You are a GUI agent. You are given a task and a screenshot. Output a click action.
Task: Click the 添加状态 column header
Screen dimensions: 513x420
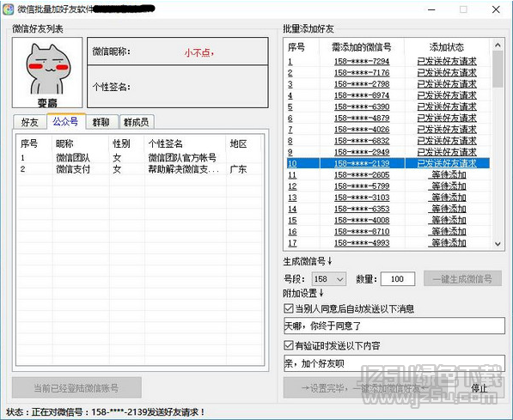(x=447, y=47)
